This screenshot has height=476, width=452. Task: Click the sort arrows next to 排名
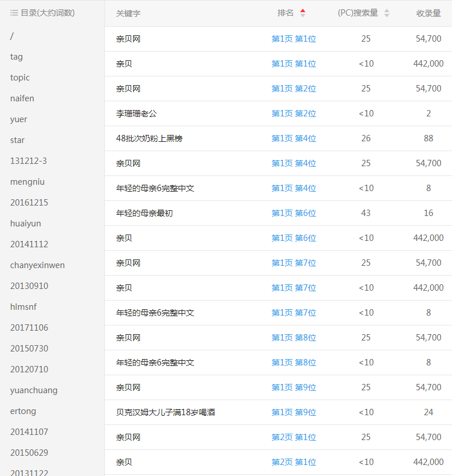[x=302, y=13]
